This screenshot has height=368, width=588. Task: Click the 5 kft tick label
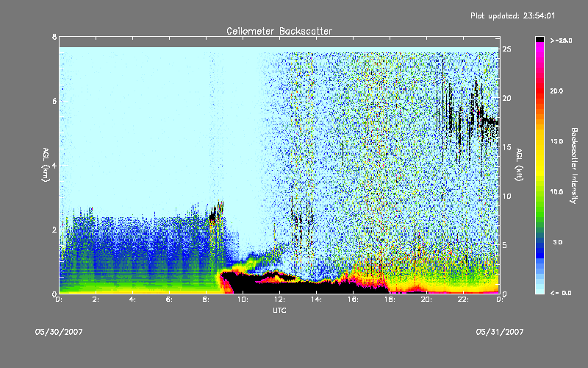(505, 245)
